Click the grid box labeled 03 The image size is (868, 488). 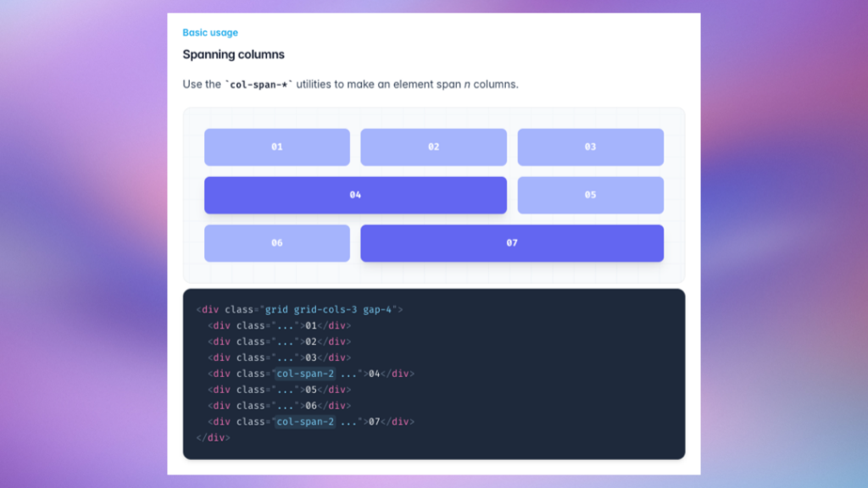[590, 147]
